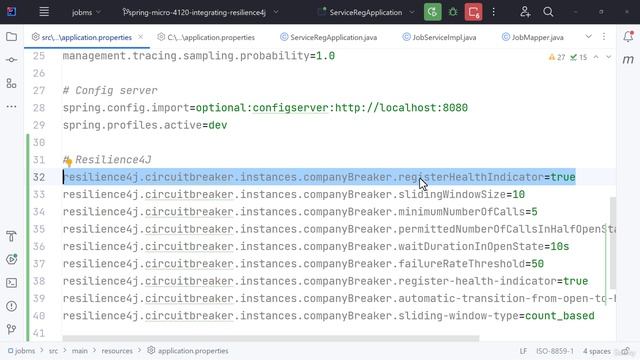Open the git branch dropdown spring-micro-4120
The height and width of the screenshot is (360, 640).
click(200, 12)
